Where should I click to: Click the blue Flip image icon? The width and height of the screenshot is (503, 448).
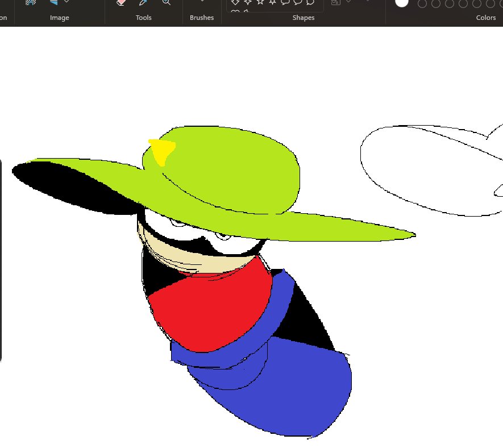tap(54, 2)
